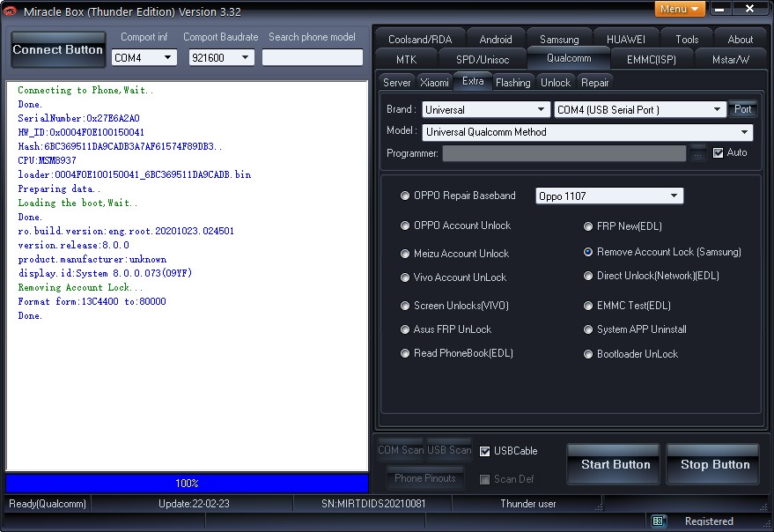
Task: Click the Ready(Qualcomm) status entry
Action: pyautogui.click(x=48, y=503)
